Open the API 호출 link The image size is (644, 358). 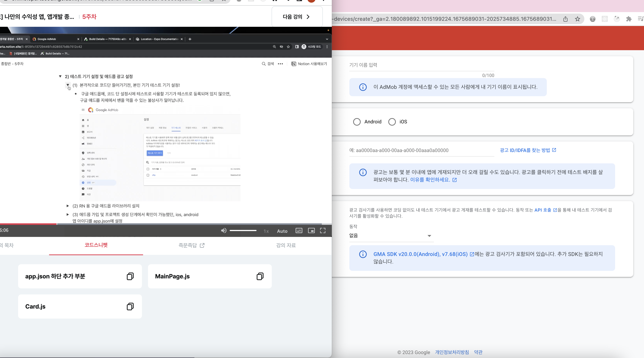click(545, 210)
